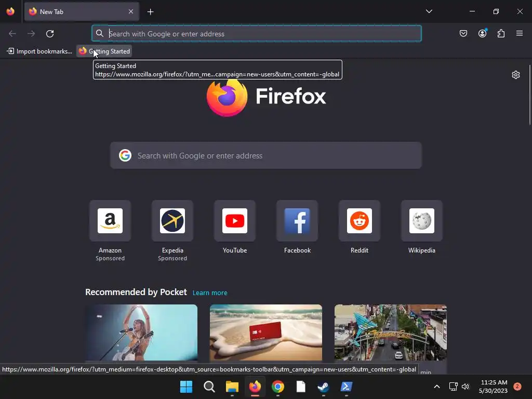
Task: Open File Explorer from taskbar
Action: point(232,387)
